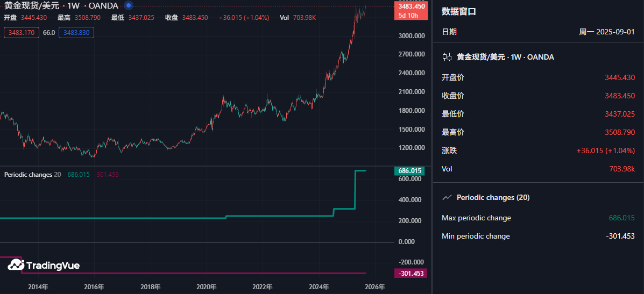This screenshot has height=294, width=644.
Task: Click the blue market status dot
Action: coord(128,5)
